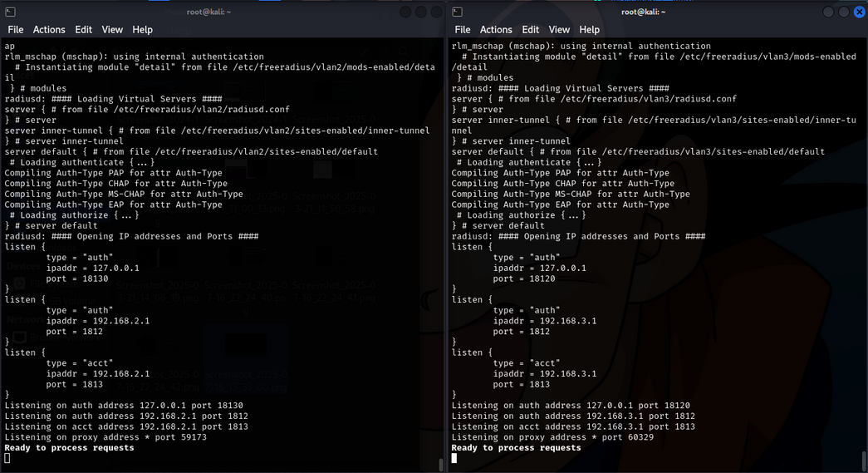The width and height of the screenshot is (868, 473).
Task: Open View menu in left terminal
Action: [x=112, y=29]
